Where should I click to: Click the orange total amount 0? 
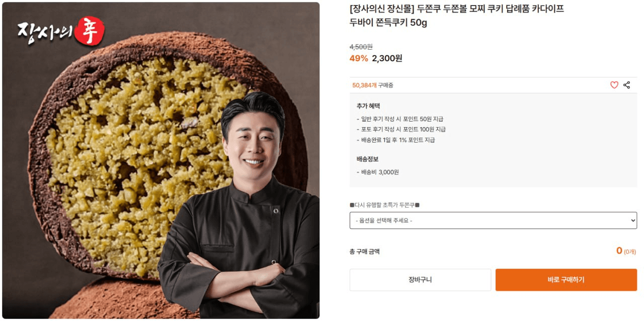(x=619, y=251)
